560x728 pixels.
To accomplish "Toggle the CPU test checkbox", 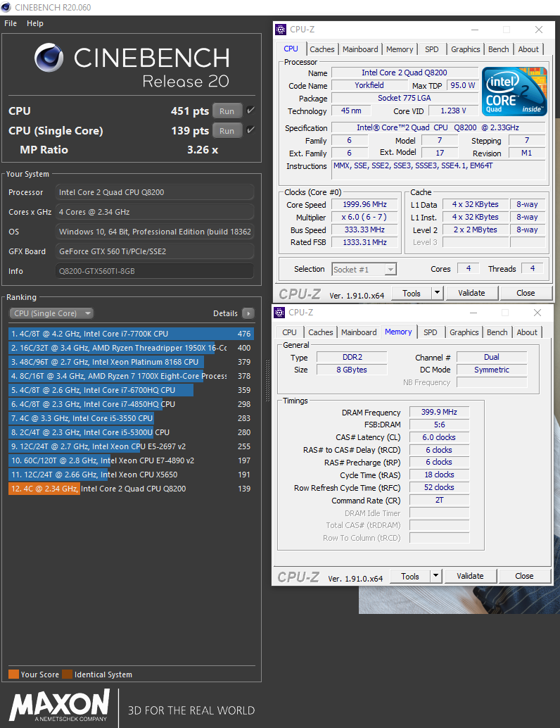I will (250, 111).
